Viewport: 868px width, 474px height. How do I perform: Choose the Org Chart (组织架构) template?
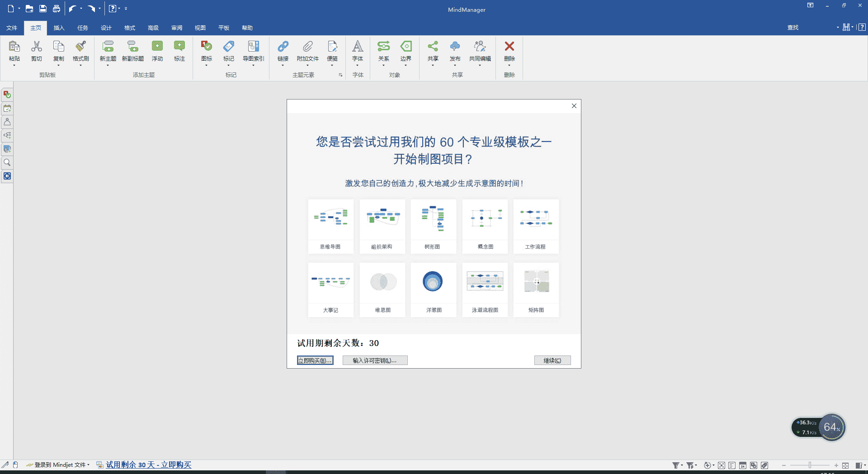pyautogui.click(x=382, y=226)
